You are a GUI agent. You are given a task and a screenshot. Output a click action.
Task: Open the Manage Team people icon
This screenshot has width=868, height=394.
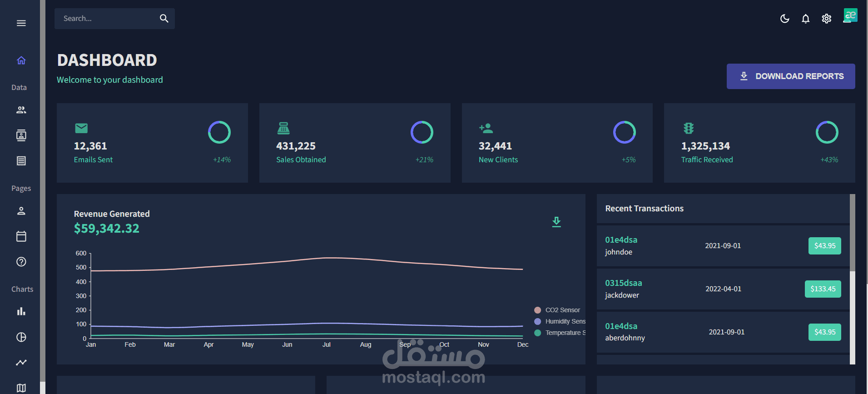[x=21, y=110]
